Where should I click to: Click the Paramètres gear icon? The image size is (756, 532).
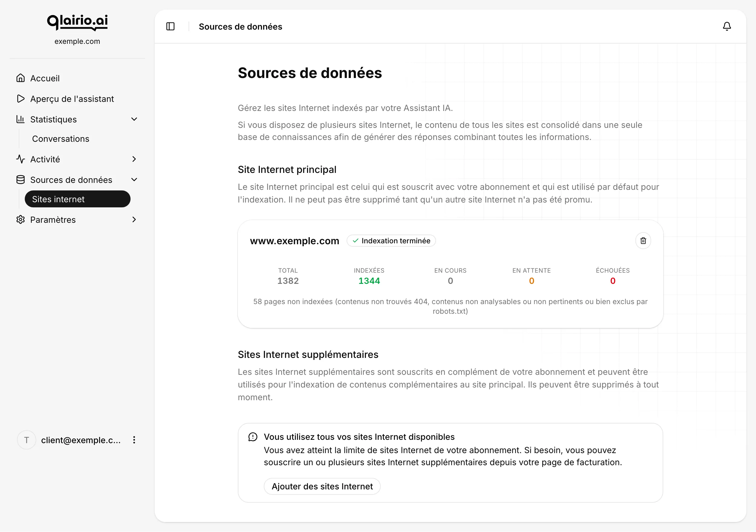pos(21,220)
